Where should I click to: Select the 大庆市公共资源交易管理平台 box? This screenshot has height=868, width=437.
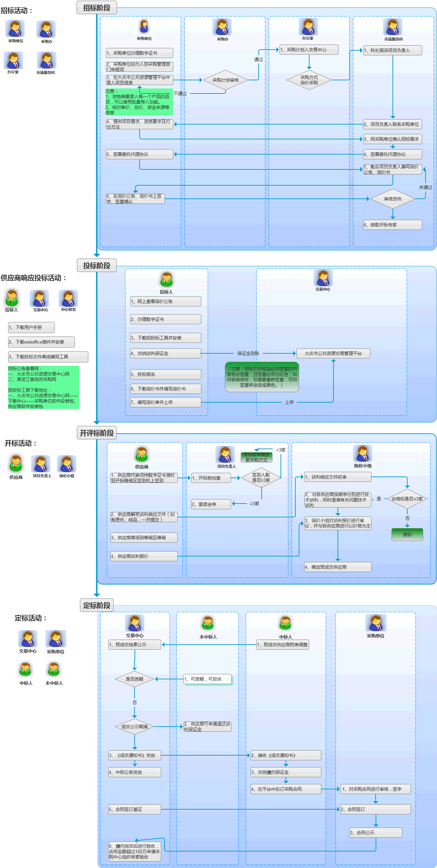(333, 353)
